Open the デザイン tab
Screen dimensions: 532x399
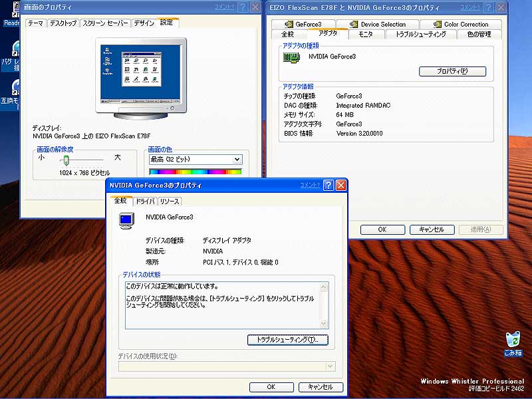(144, 23)
